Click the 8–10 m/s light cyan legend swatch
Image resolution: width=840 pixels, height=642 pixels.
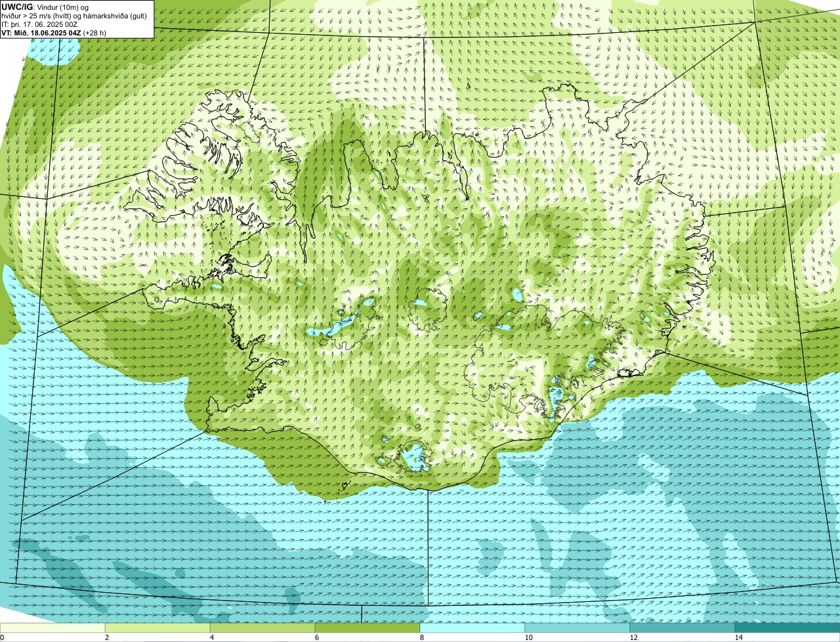[472, 628]
